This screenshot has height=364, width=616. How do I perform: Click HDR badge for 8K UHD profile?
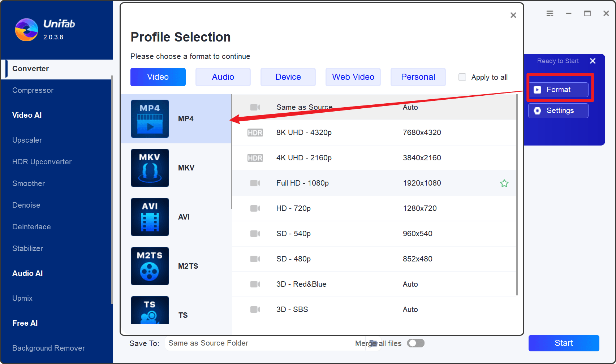point(255,133)
